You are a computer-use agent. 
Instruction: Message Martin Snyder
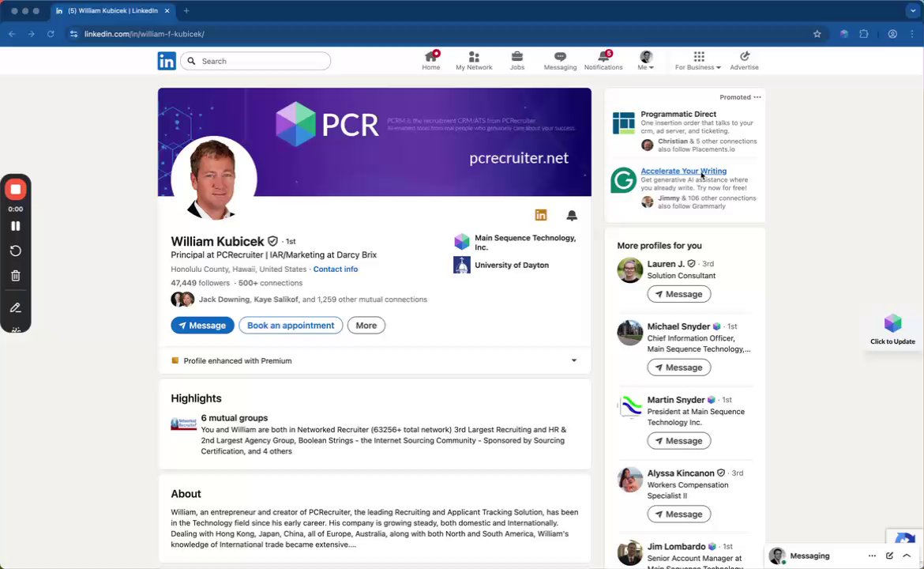679,440
